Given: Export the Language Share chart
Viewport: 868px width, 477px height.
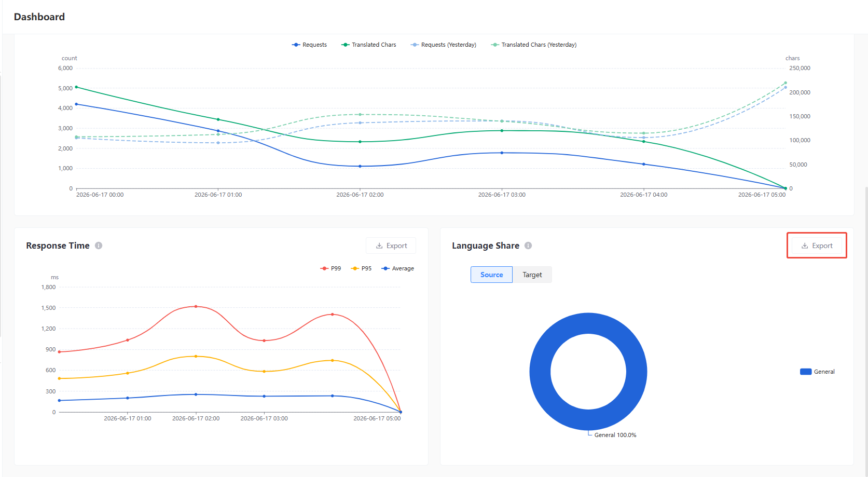Looking at the screenshot, I should click(x=817, y=246).
